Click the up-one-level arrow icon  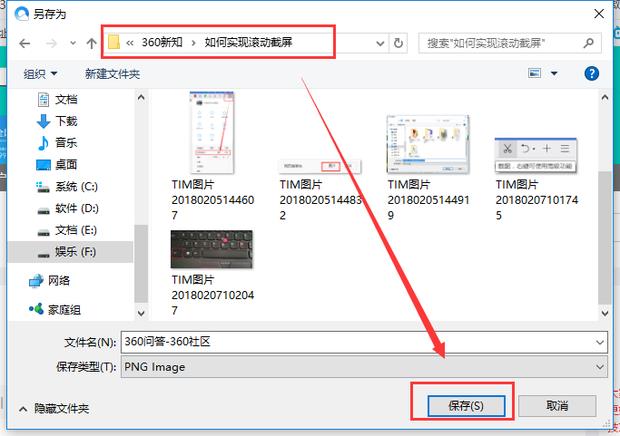[x=91, y=44]
